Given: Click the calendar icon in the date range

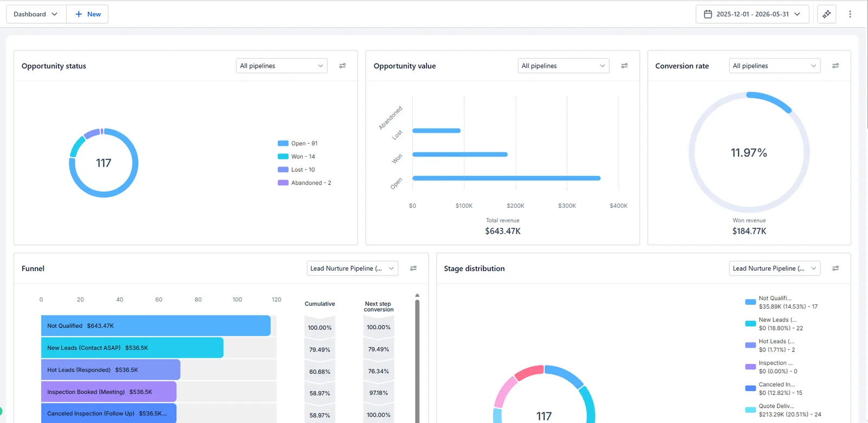Looking at the screenshot, I should (708, 14).
